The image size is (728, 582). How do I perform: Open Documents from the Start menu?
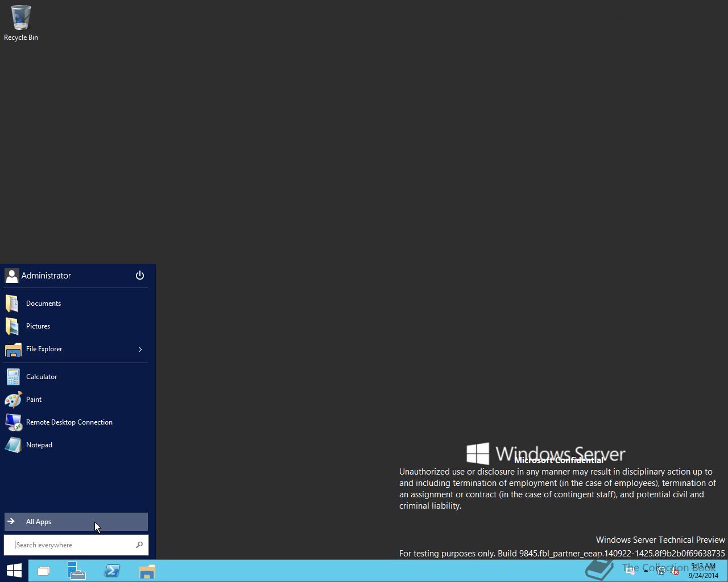coord(76,304)
